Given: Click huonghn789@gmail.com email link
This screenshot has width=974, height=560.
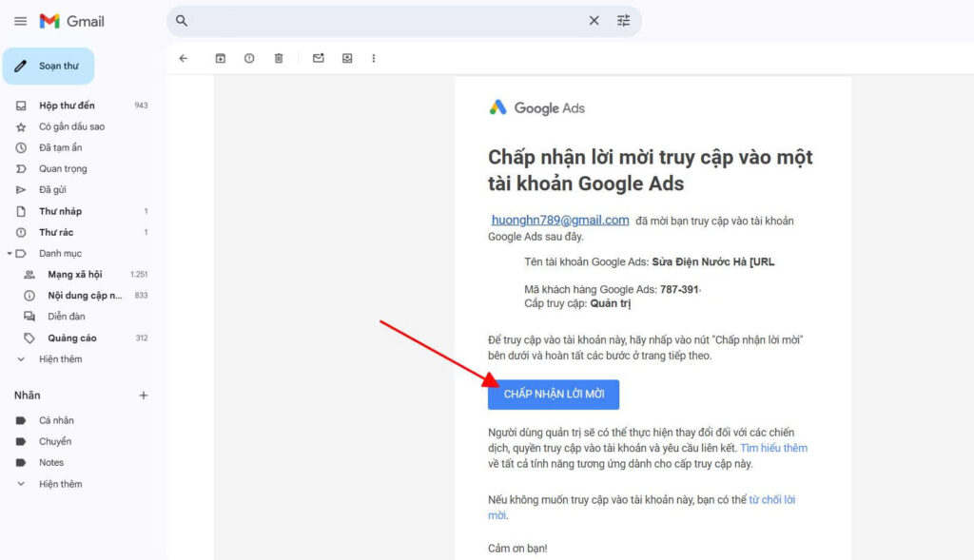Looking at the screenshot, I should tap(560, 221).
